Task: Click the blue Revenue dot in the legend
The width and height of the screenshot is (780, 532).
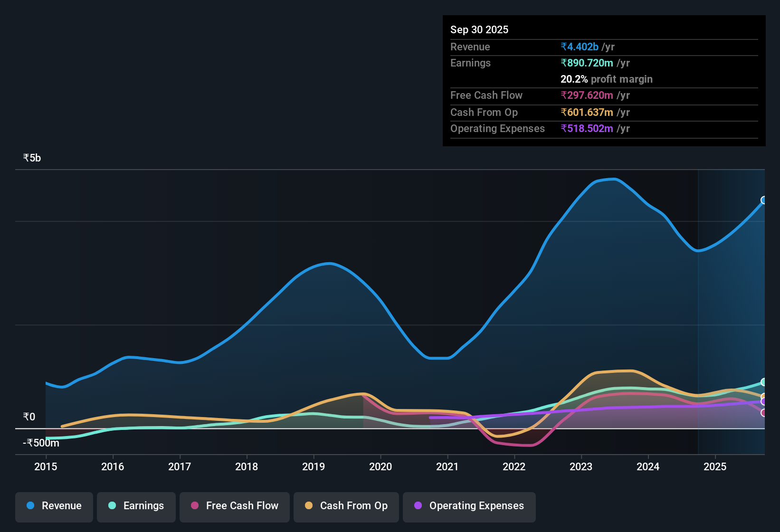Action: 30,506
